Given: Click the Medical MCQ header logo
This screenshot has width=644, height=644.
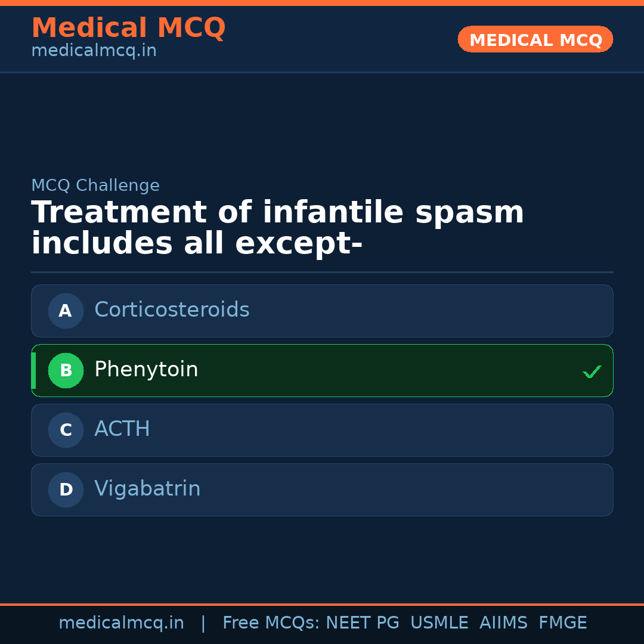Looking at the screenshot, I should tap(128, 28).
